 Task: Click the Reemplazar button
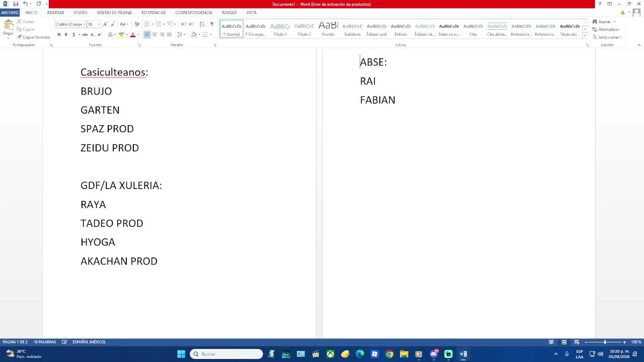point(606,29)
